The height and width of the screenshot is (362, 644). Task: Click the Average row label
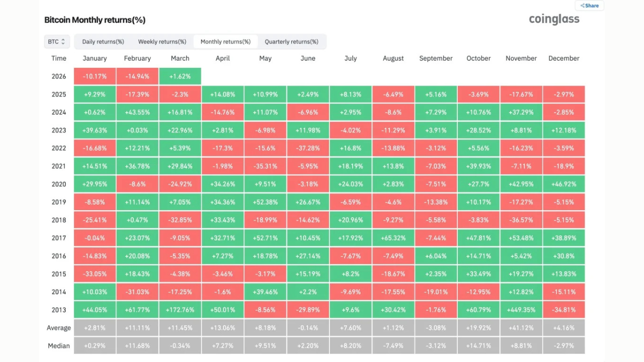tap(59, 328)
